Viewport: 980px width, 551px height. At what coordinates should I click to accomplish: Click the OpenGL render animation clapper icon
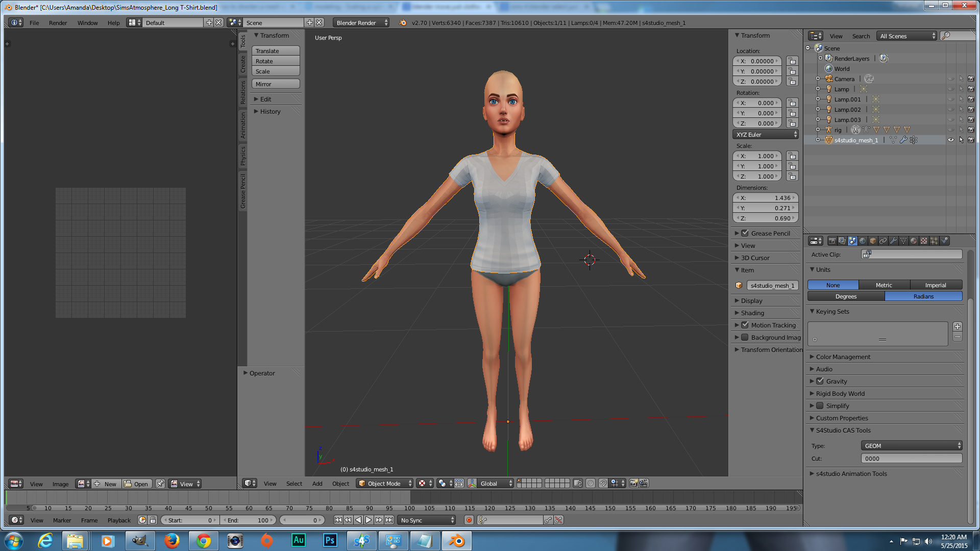point(644,483)
